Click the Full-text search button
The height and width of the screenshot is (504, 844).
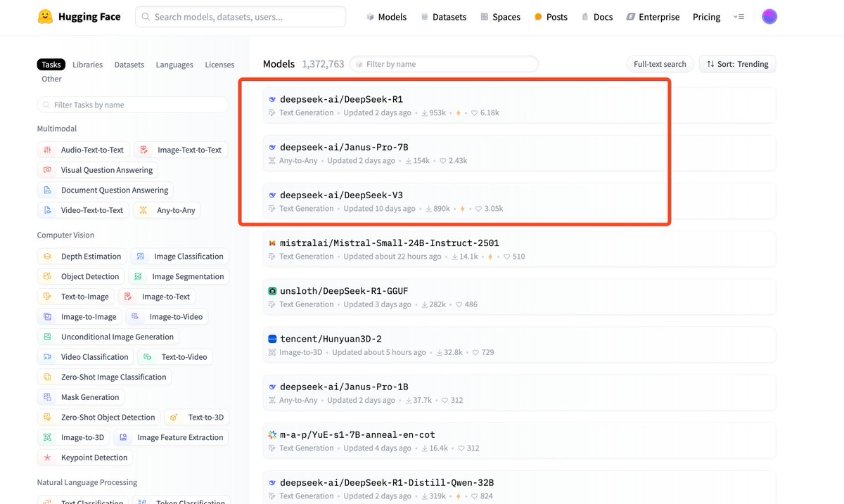coord(660,64)
